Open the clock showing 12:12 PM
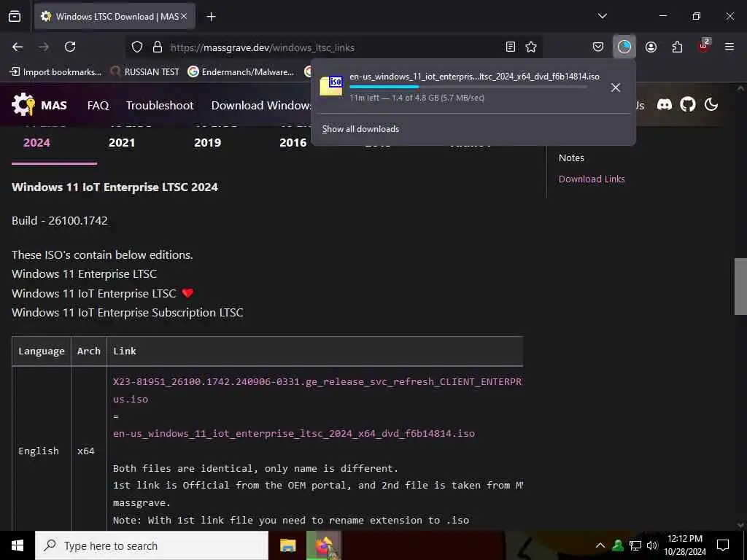Viewport: 747px width, 560px height. click(684, 545)
